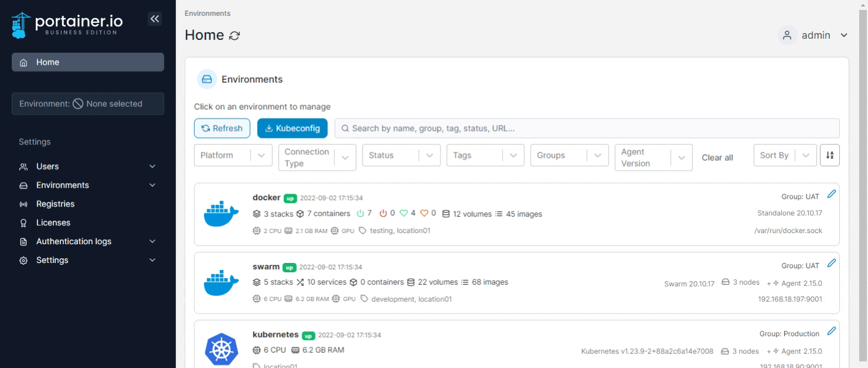
Task: Go to Licenses in the sidebar
Action: tap(53, 223)
